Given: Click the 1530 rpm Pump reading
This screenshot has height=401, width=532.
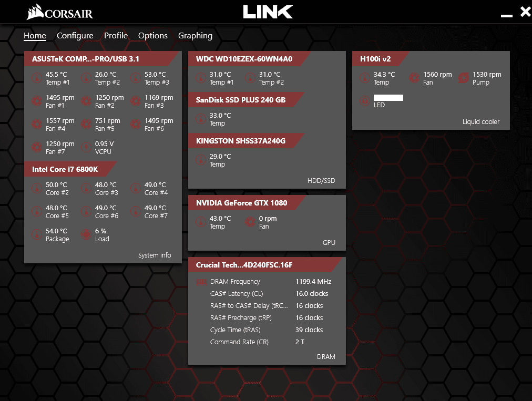Looking at the screenshot, I should (487, 75).
